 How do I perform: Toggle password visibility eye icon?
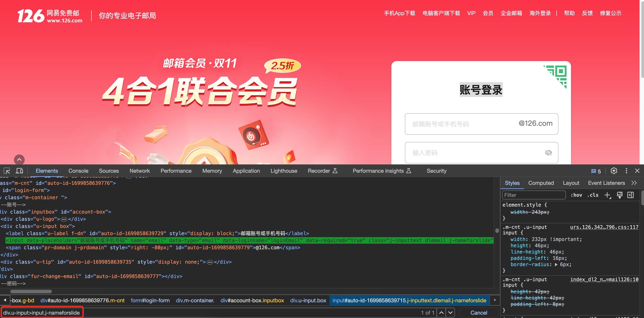click(548, 153)
